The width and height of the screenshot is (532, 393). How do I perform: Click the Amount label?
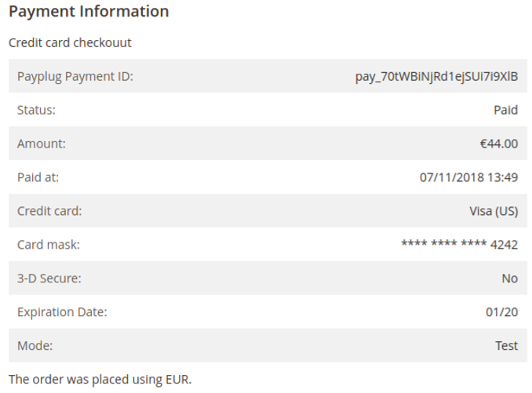42,144
